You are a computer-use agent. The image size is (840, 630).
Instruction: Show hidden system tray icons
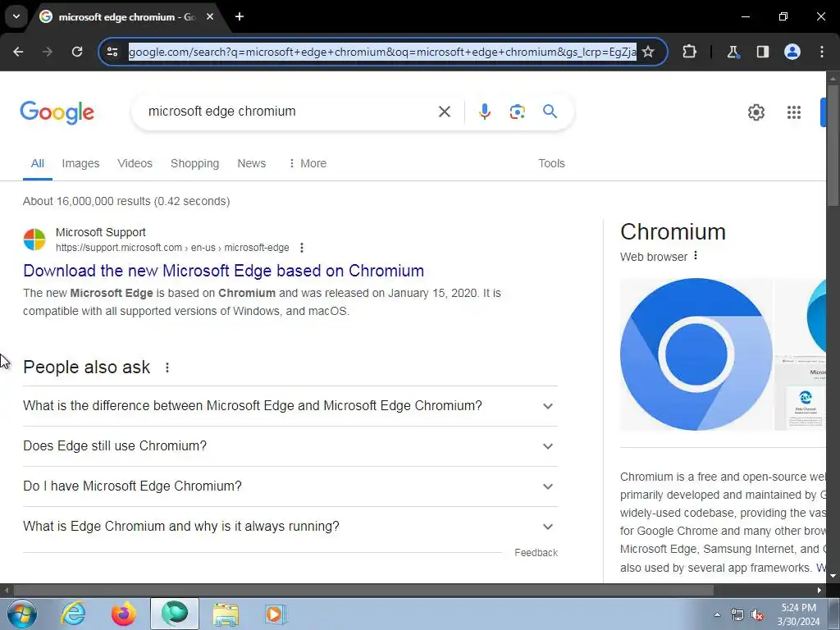click(717, 614)
